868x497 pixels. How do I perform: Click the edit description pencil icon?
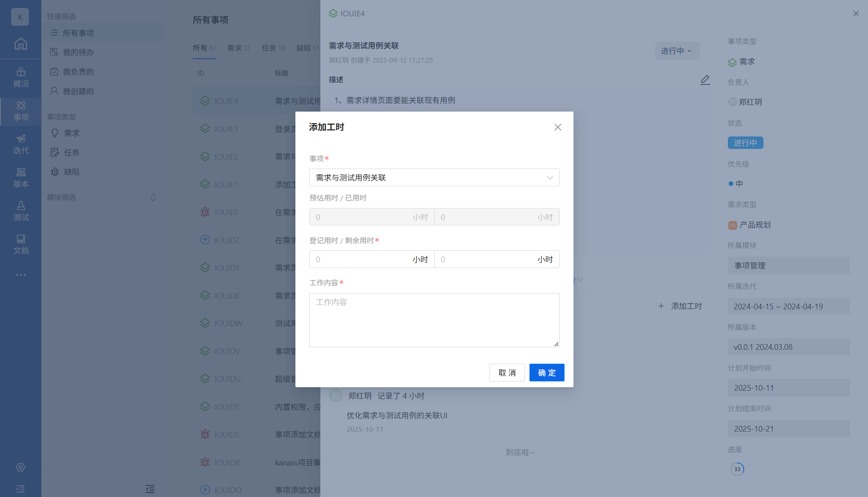pyautogui.click(x=705, y=80)
